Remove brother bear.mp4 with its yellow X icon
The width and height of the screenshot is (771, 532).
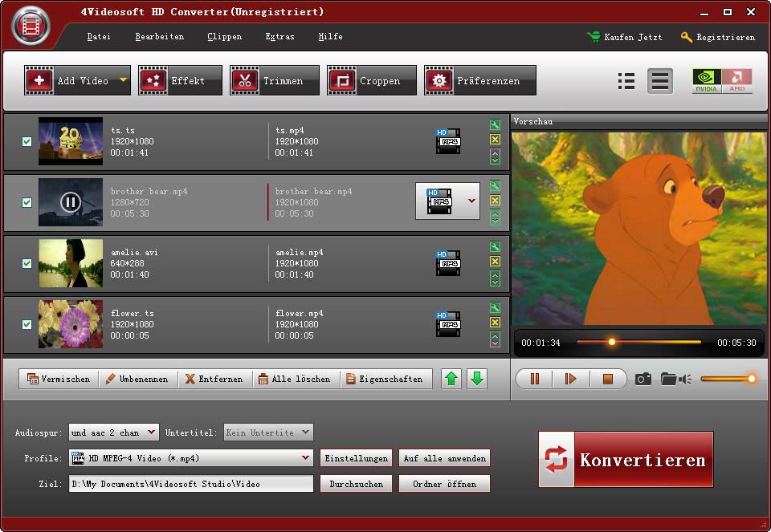click(x=496, y=201)
